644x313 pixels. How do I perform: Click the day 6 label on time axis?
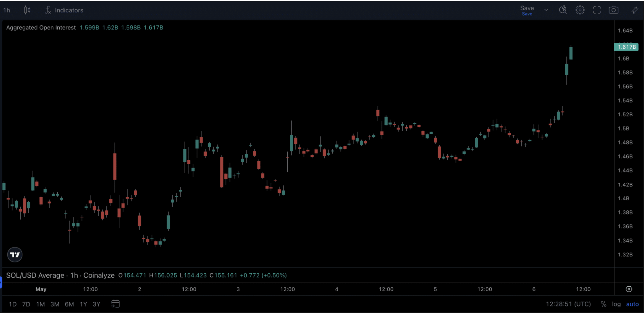coord(534,289)
